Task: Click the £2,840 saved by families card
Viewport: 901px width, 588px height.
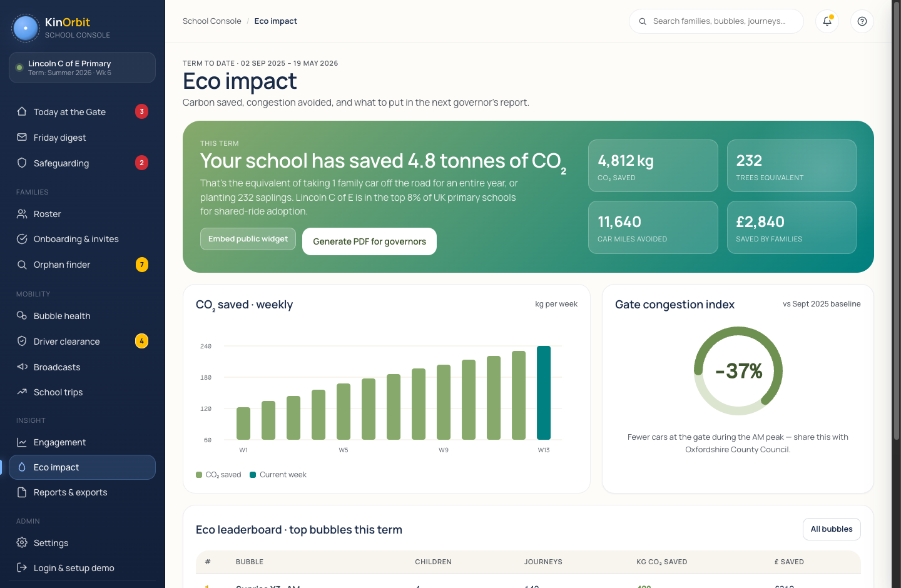Action: tap(792, 227)
